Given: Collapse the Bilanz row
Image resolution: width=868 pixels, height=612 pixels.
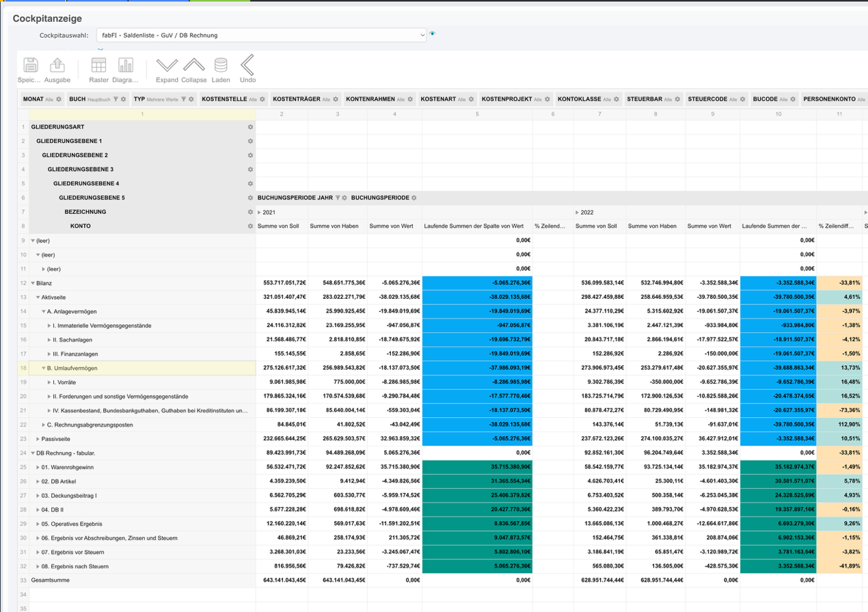Looking at the screenshot, I should coord(33,282).
